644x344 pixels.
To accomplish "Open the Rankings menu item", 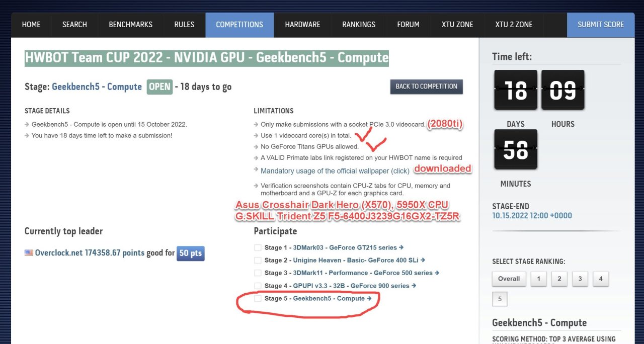I will pos(359,25).
